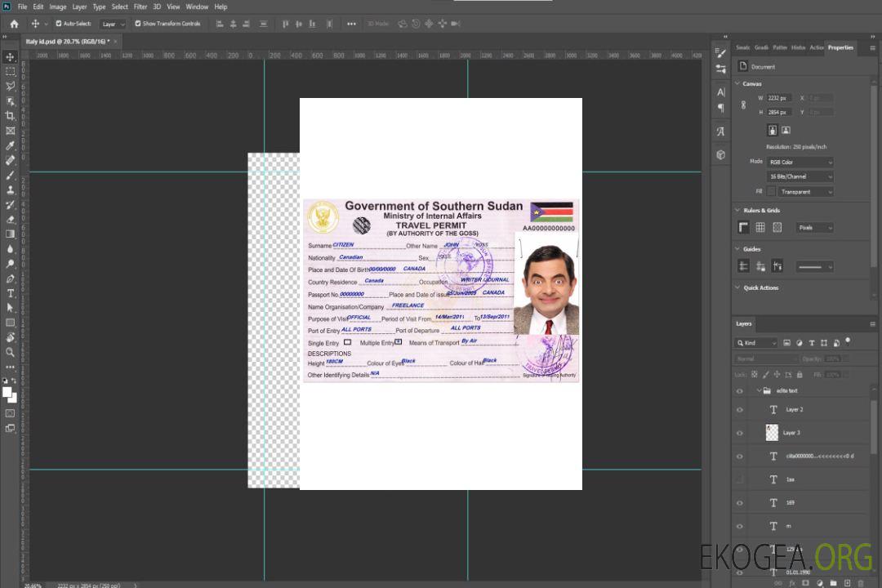Click the Home icon in options bar
Image resolution: width=882 pixels, height=588 pixels.
click(x=14, y=24)
